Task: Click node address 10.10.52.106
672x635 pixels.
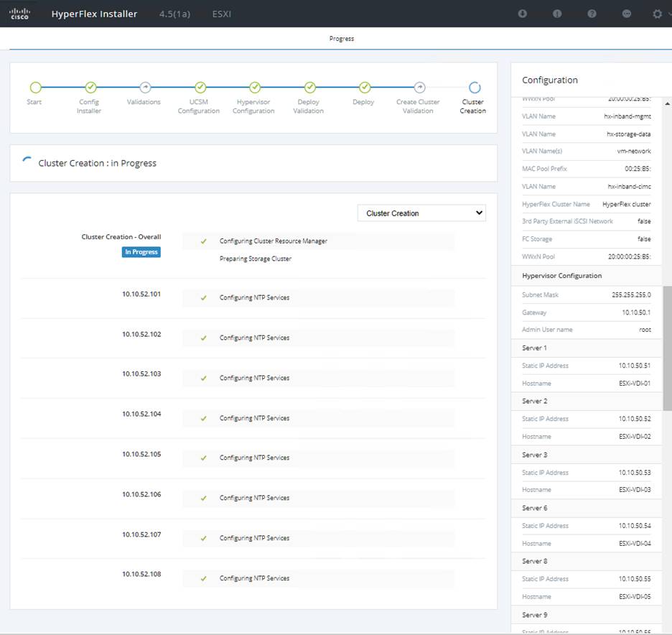Action: 141,494
